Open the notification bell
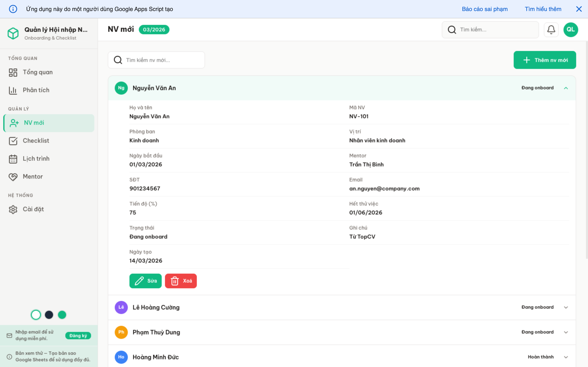Viewport: 588px width, 367px height. point(551,29)
